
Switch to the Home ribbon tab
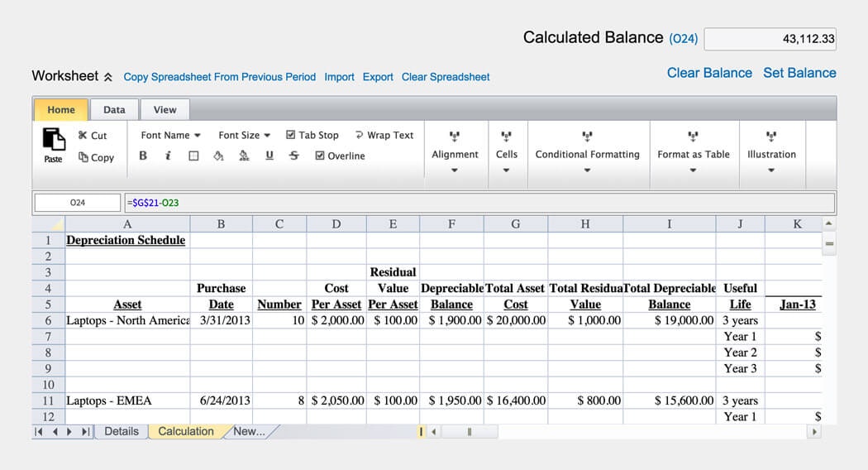tap(61, 110)
